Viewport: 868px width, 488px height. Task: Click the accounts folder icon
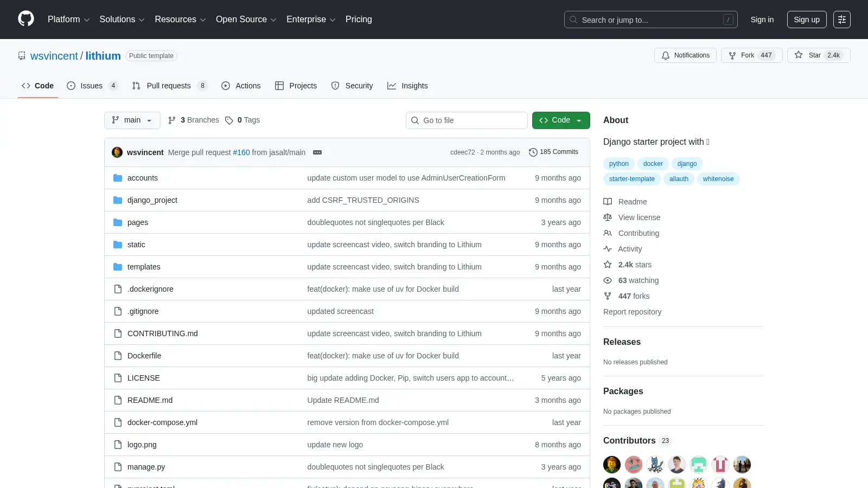coord(118,178)
